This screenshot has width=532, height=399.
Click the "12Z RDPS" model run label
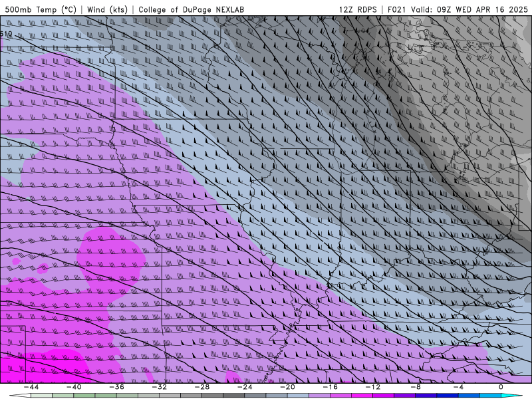pos(358,9)
